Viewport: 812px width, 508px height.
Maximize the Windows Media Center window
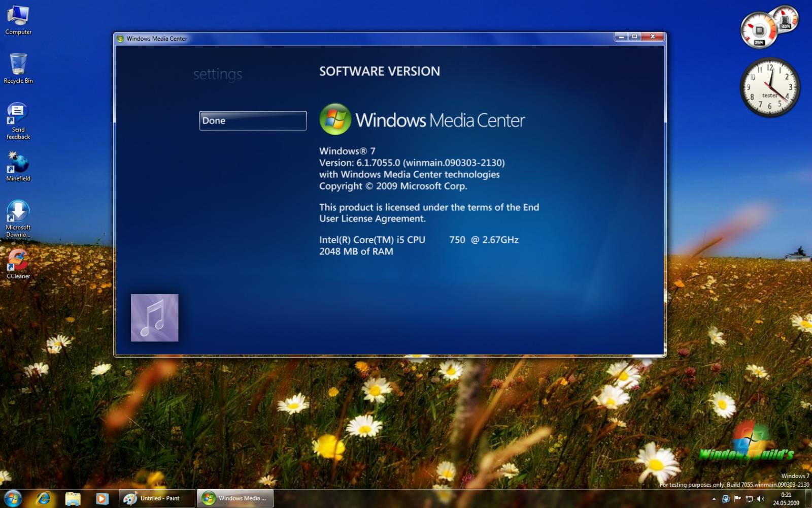point(634,37)
